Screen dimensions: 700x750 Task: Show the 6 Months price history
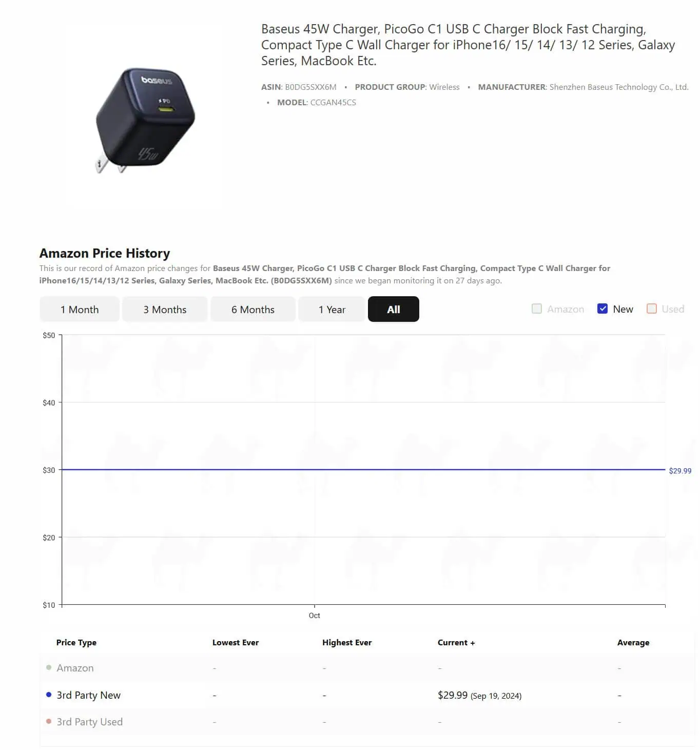coord(253,310)
